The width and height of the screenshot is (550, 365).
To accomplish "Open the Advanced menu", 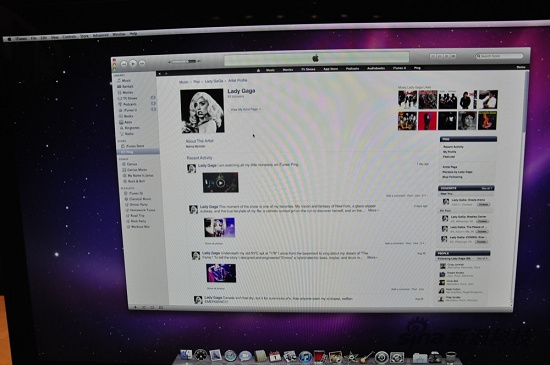I will pos(100,35).
